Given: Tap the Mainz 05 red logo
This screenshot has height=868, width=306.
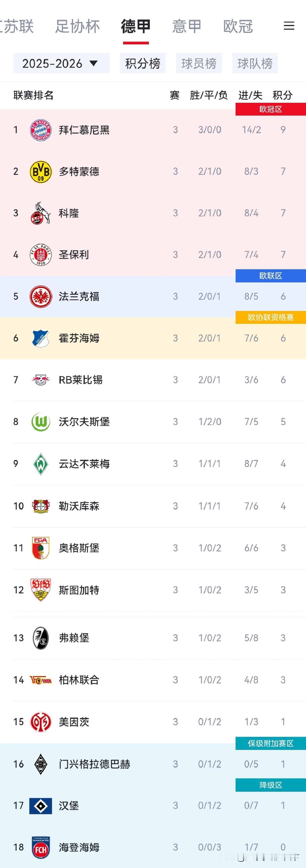Looking at the screenshot, I should (41, 722).
